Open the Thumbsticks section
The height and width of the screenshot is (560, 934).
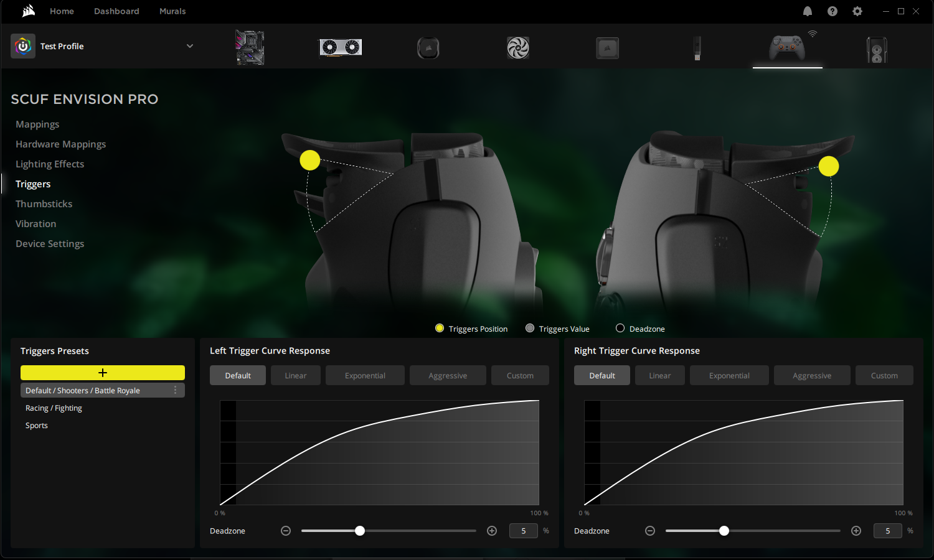click(x=44, y=204)
